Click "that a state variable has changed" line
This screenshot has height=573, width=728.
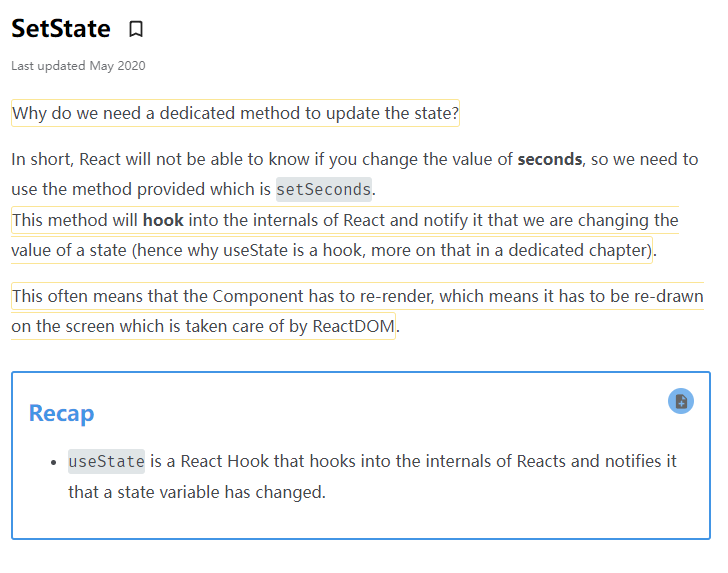click(196, 492)
